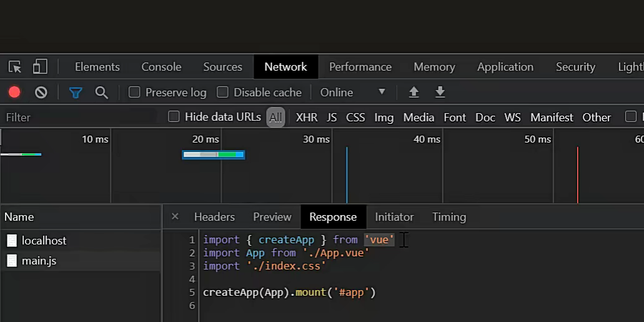
Task: Open the Online throttling dropdown
Action: 352,93
